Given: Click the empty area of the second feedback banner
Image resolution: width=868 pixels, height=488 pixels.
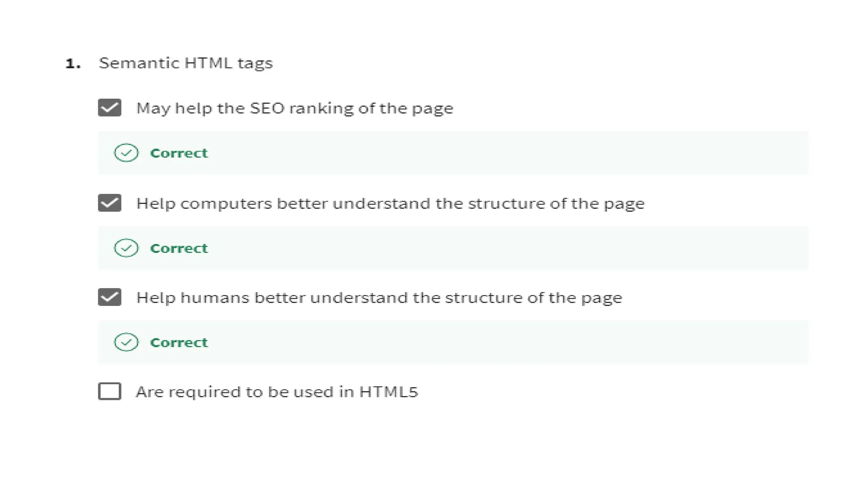Looking at the screenshot, I should 509,248.
